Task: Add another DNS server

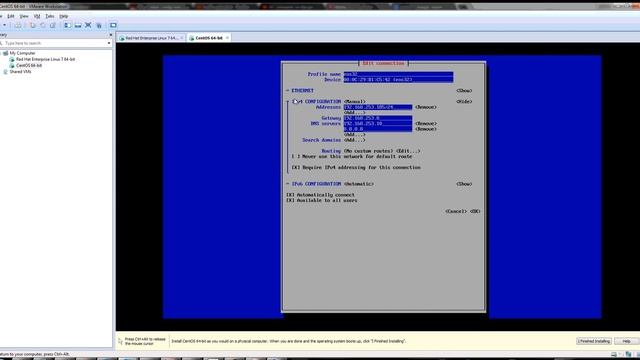Action: click(x=355, y=134)
